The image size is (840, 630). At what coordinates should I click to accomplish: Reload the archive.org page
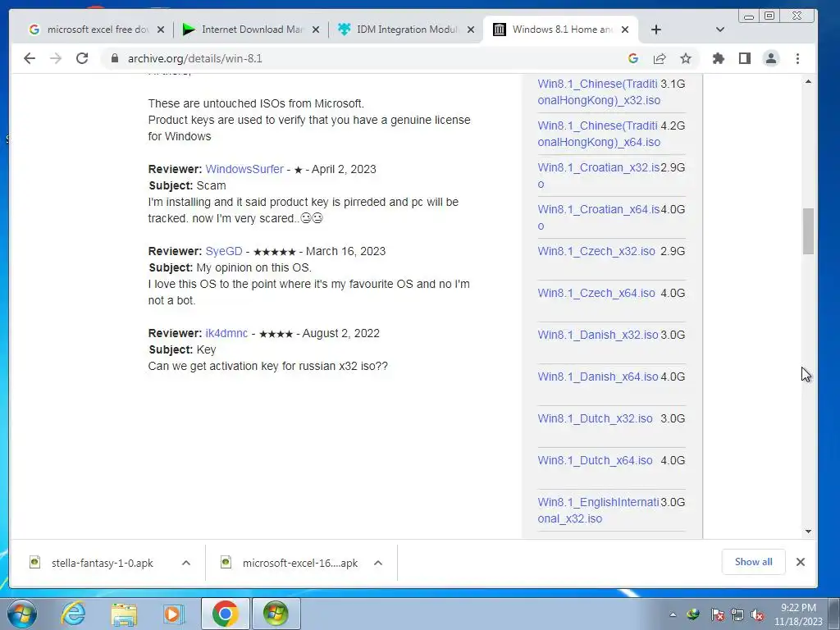[82, 58]
